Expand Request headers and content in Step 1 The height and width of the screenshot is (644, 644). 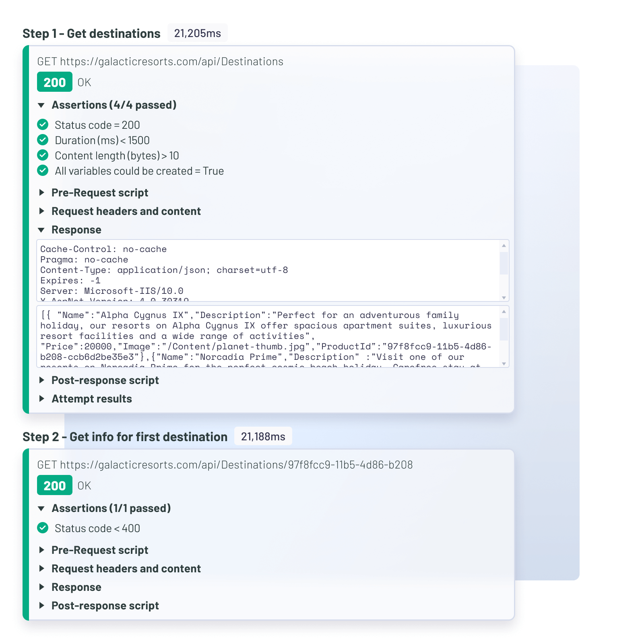42,211
